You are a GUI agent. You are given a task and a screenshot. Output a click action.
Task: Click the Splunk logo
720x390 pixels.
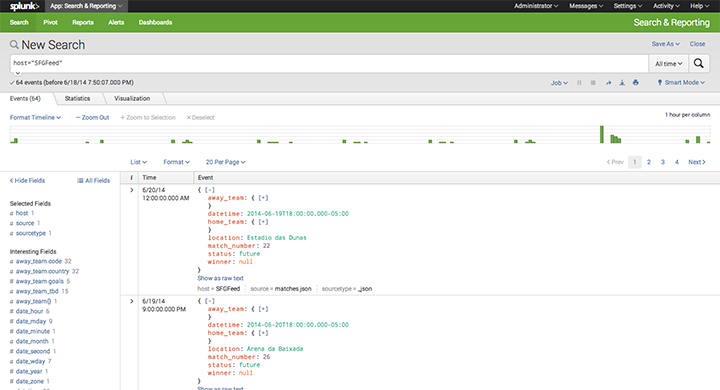tap(24, 6)
